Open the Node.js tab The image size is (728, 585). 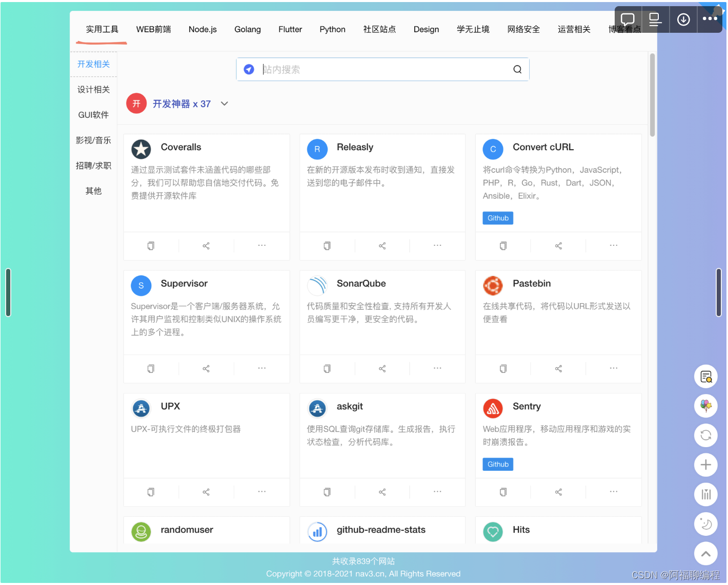click(x=203, y=30)
